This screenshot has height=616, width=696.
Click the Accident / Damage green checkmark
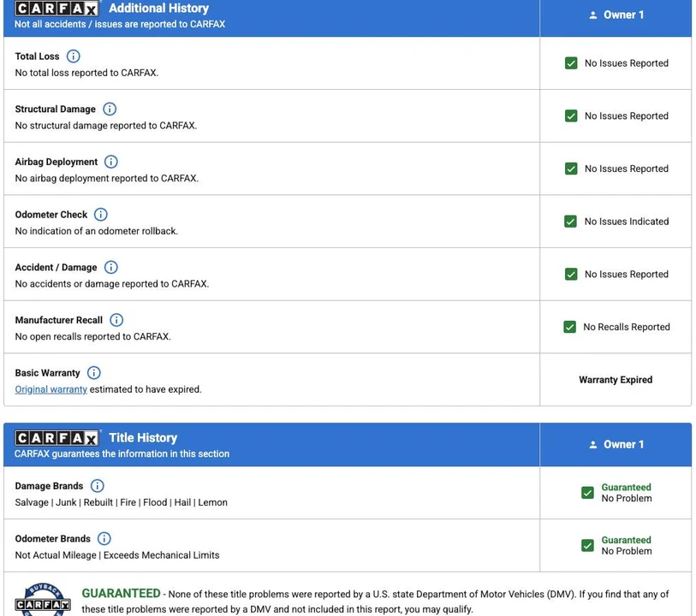click(571, 275)
